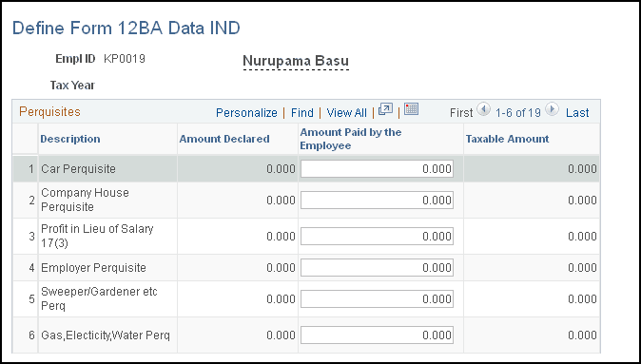Select Employer Perquisite description cell
The width and height of the screenshot is (641, 364).
coord(93,268)
